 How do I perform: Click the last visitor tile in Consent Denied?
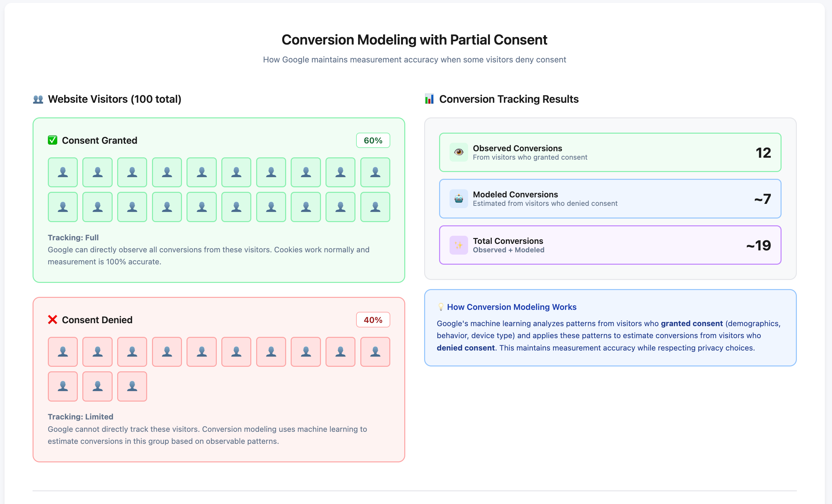[x=132, y=386]
